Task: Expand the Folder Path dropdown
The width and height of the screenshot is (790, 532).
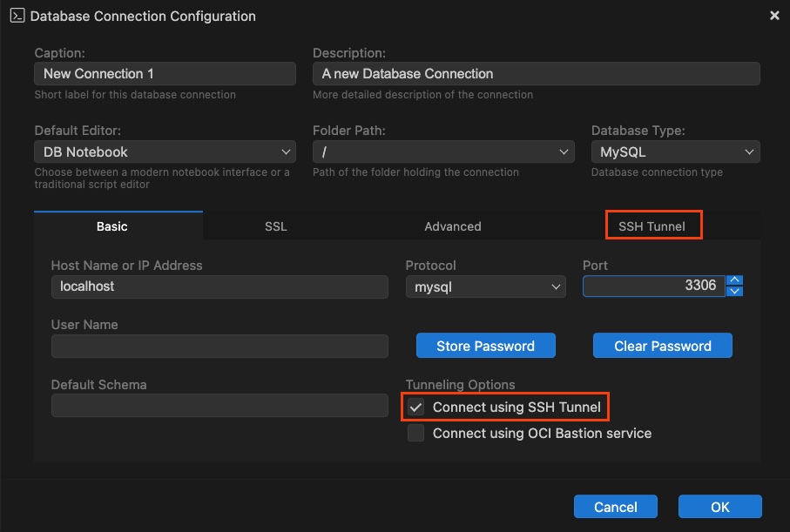Action: [x=443, y=152]
